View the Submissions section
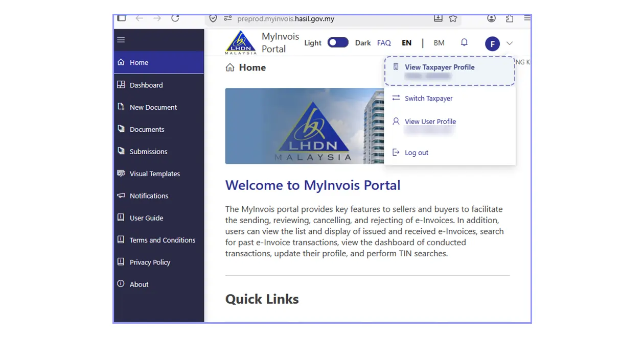 [148, 151]
